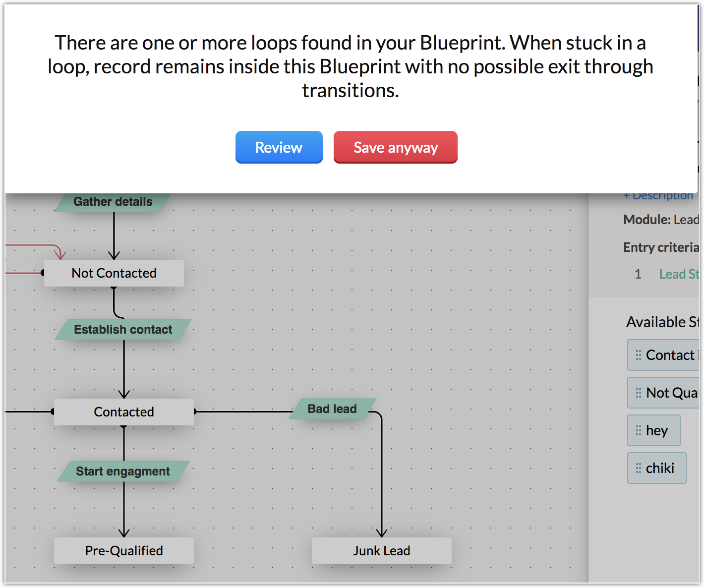Click the drag handle icon on hey
This screenshot has height=588, width=704.
click(639, 430)
